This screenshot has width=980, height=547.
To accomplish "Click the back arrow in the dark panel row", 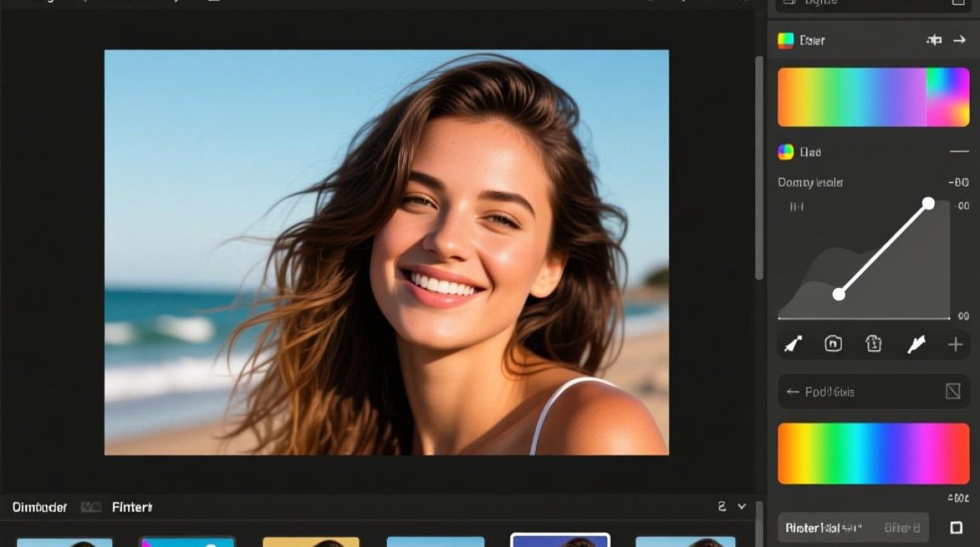I will click(x=792, y=392).
